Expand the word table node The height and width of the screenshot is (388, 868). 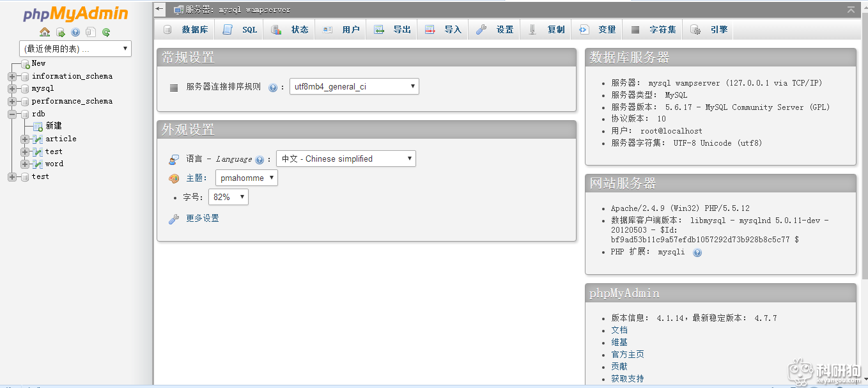click(x=25, y=164)
